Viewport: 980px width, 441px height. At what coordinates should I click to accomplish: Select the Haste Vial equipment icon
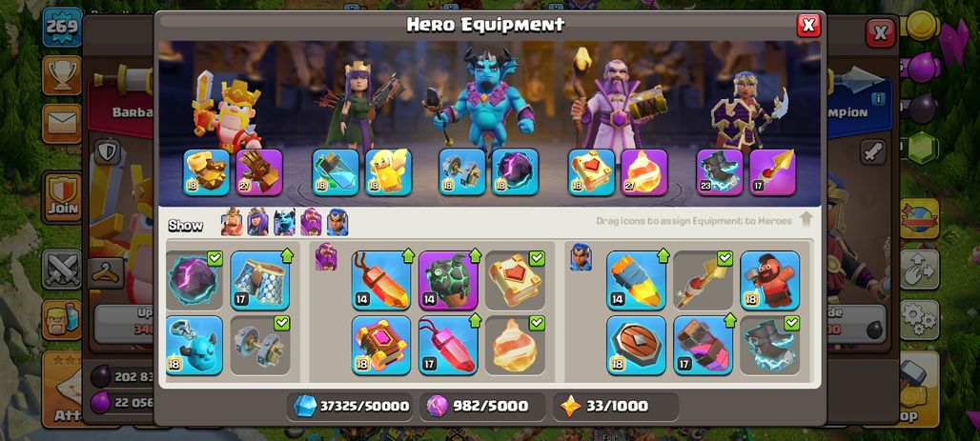pos(703,346)
